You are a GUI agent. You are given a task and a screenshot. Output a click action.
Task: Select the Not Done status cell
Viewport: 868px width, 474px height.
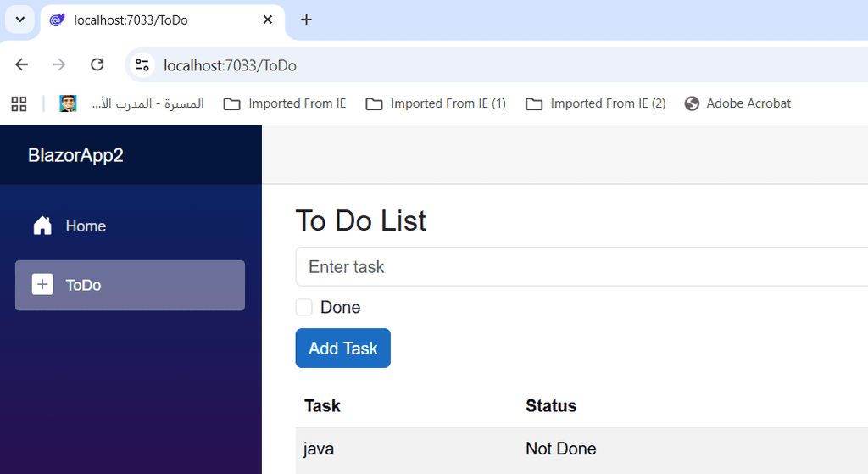pos(561,449)
